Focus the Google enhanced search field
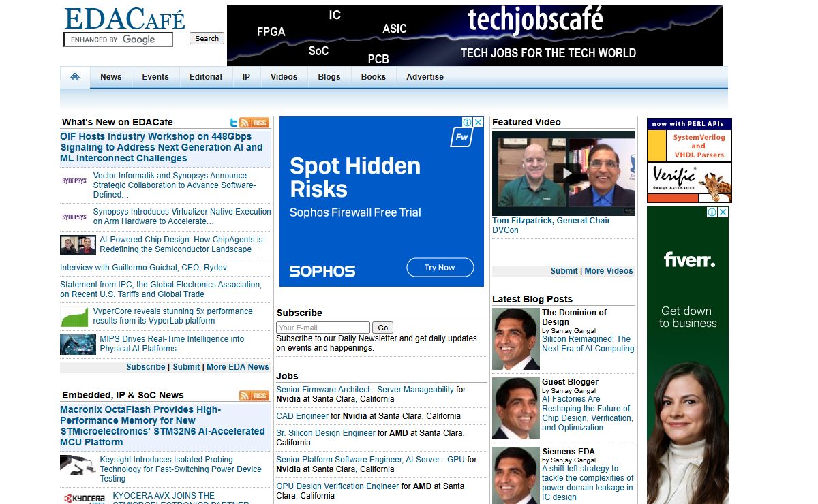Viewport: 818px width, 504px height. click(118, 40)
